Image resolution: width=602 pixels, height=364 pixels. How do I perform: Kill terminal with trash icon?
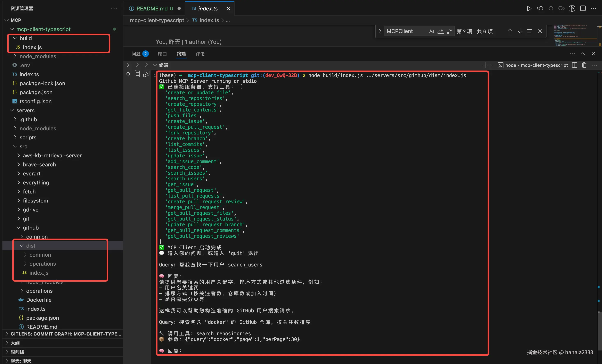tap(584, 65)
